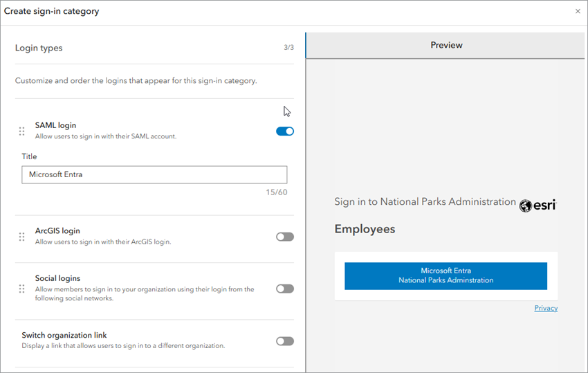Click 'Display a link that allows users' description
The image size is (588, 373).
click(123, 345)
